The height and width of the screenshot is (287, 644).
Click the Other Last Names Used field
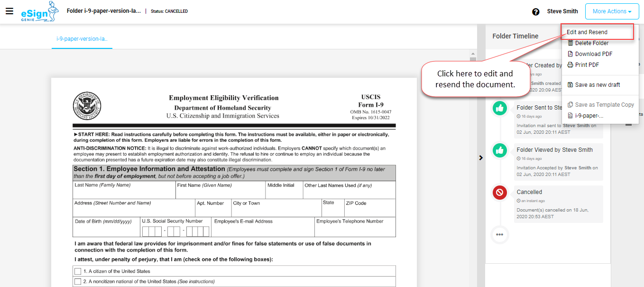pyautogui.click(x=349, y=190)
